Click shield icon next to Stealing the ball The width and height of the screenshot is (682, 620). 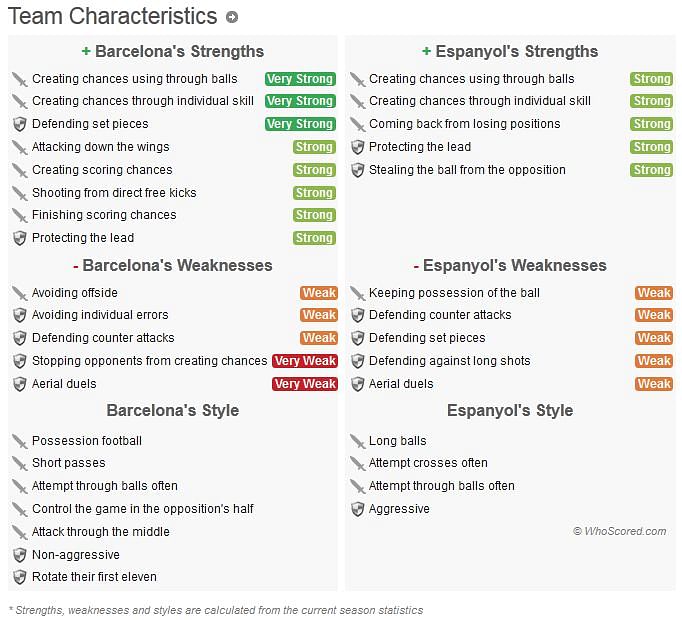click(x=357, y=170)
